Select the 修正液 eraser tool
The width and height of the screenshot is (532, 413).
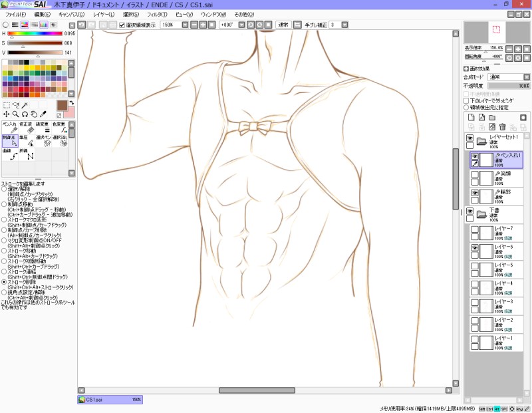[x=27, y=128]
